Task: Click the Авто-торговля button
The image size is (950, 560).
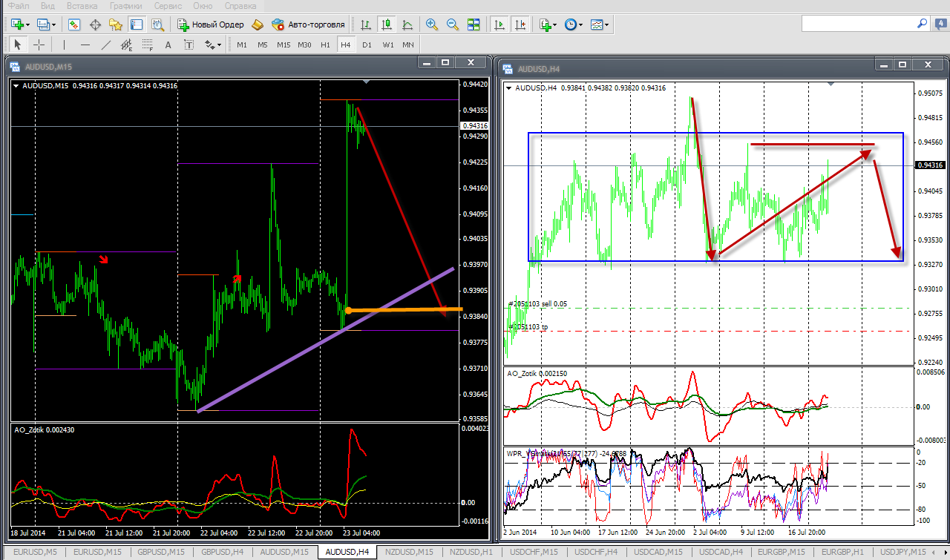Action: (x=309, y=24)
